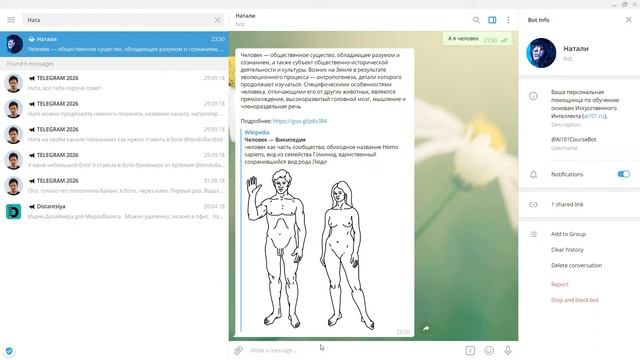
Task: Open the goo.gl link in message
Action: 300,121
